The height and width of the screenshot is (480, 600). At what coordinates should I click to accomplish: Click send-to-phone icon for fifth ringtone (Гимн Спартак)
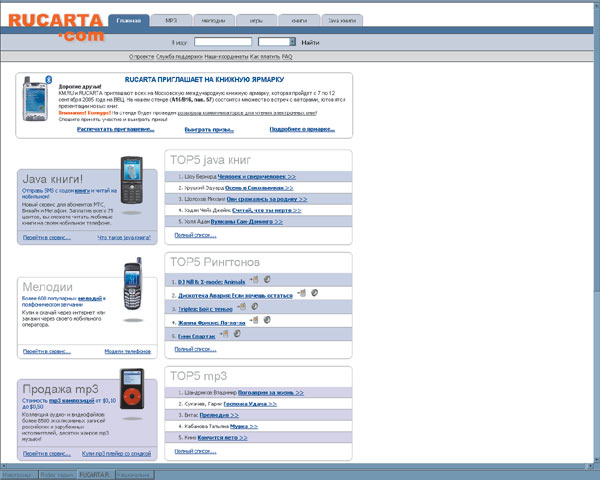(224, 334)
